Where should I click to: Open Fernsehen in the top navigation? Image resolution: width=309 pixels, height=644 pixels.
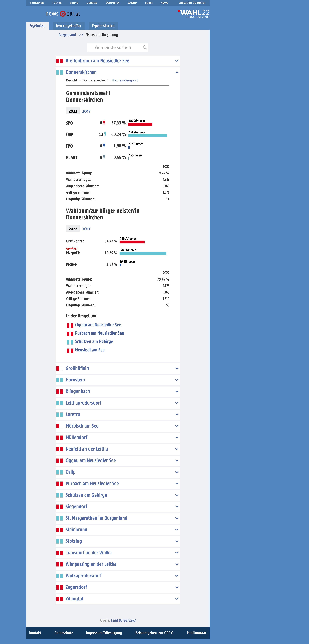pyautogui.click(x=37, y=3)
